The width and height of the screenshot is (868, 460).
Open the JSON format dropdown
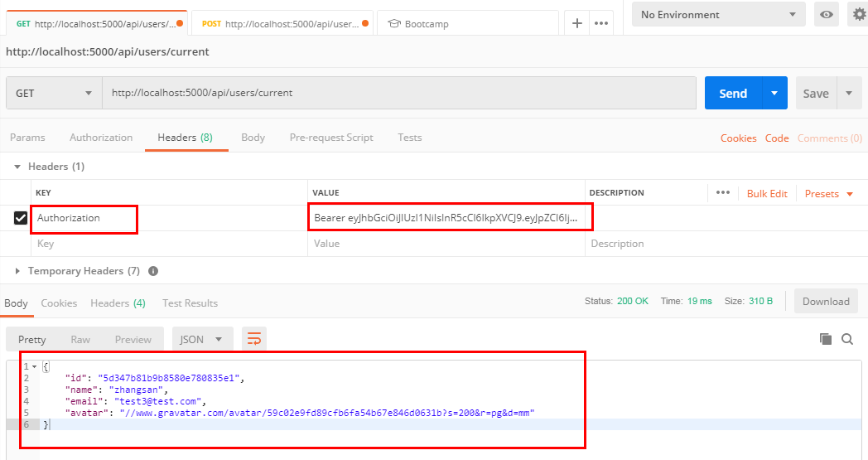(201, 339)
